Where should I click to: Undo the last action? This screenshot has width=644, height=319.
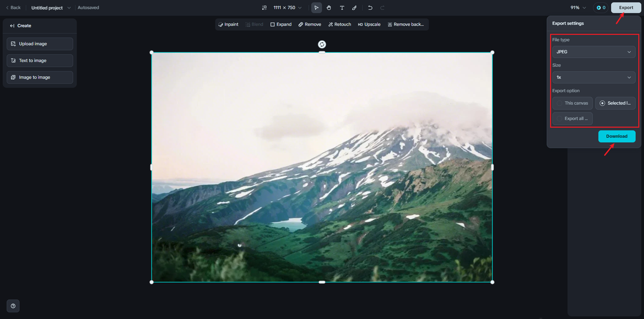pos(370,8)
